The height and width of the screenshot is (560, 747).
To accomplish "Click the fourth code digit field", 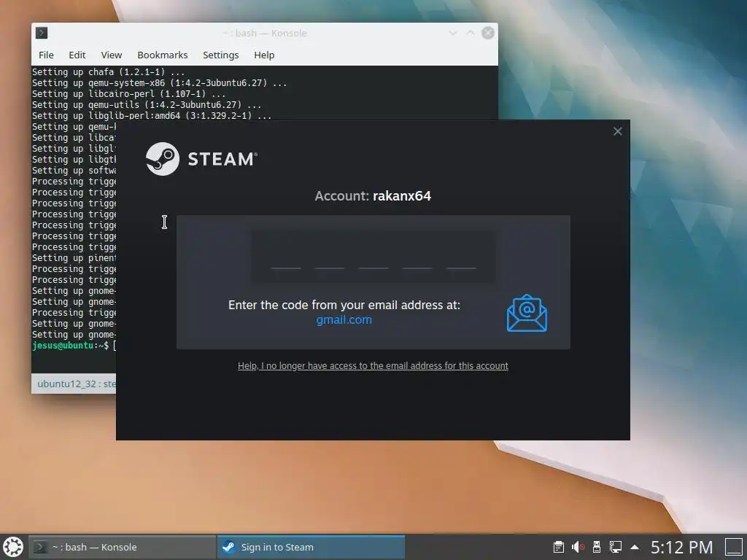I will click(417, 257).
